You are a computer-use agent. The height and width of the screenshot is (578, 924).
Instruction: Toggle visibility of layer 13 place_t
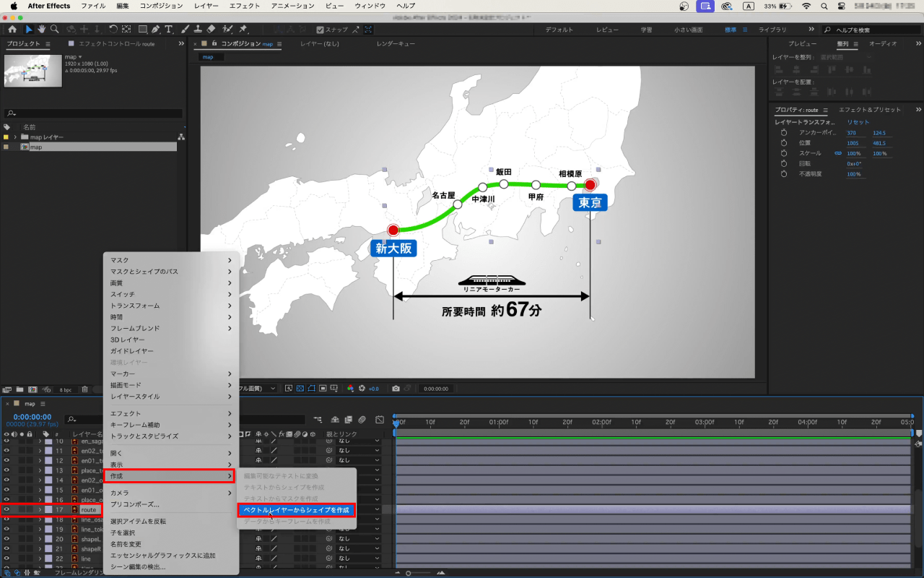pos(6,470)
